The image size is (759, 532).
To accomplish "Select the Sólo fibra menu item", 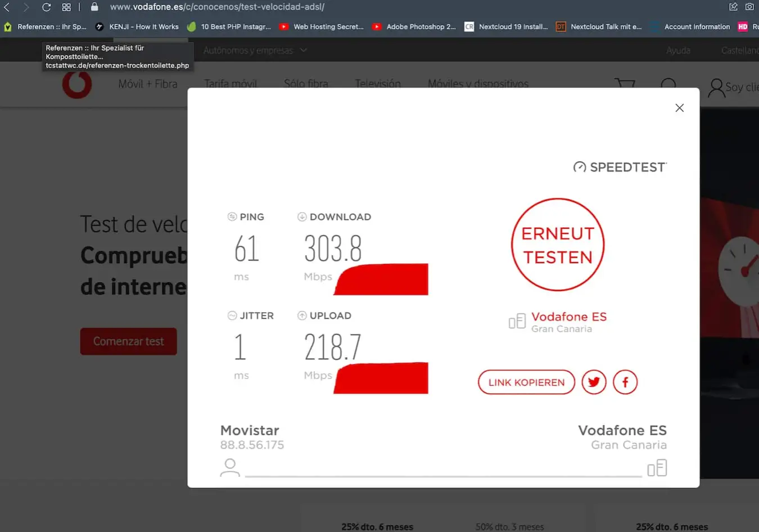I will point(306,84).
